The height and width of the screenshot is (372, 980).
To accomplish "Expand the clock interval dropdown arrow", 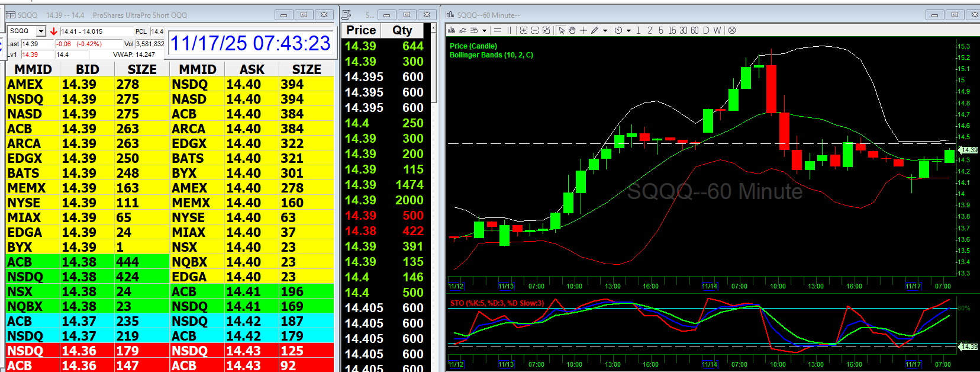I will [628, 31].
